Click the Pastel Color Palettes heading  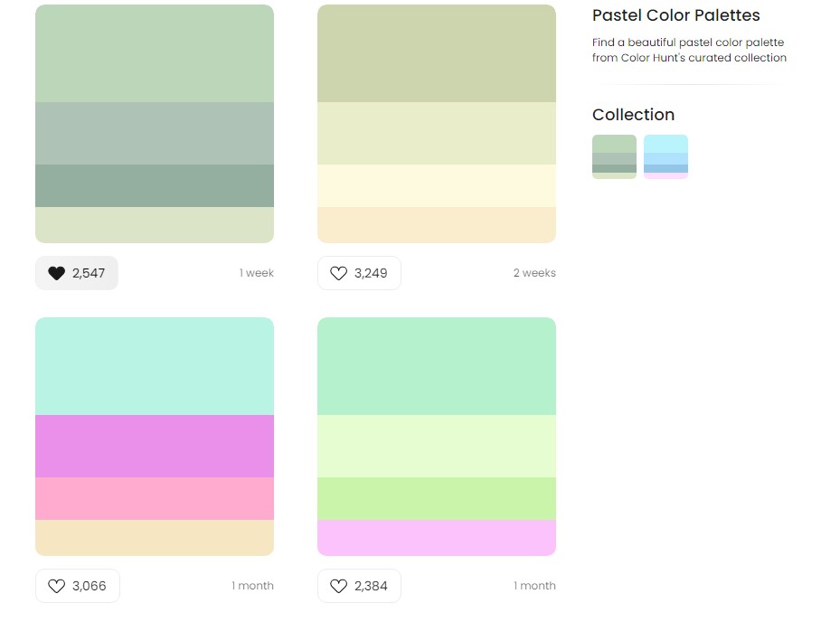click(675, 15)
